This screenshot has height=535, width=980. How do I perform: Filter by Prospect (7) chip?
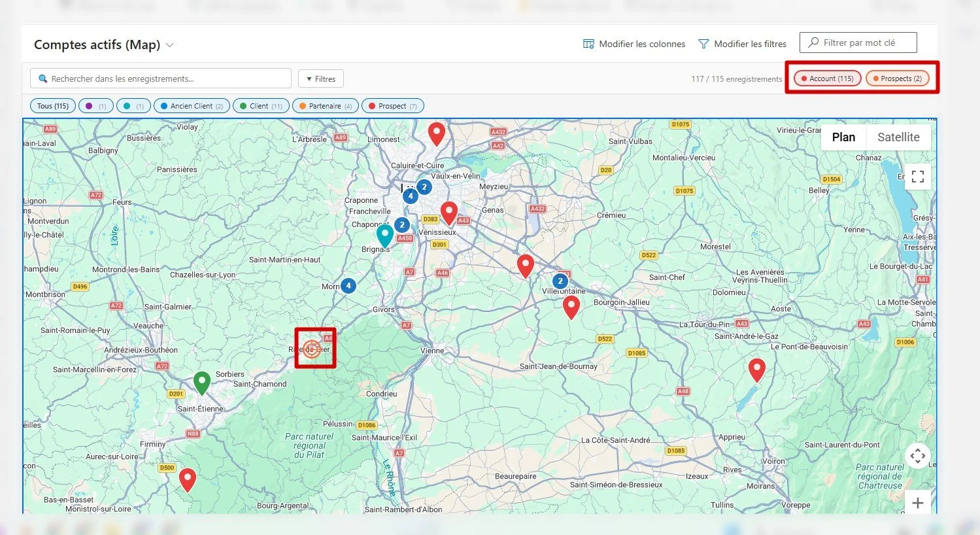tap(392, 106)
